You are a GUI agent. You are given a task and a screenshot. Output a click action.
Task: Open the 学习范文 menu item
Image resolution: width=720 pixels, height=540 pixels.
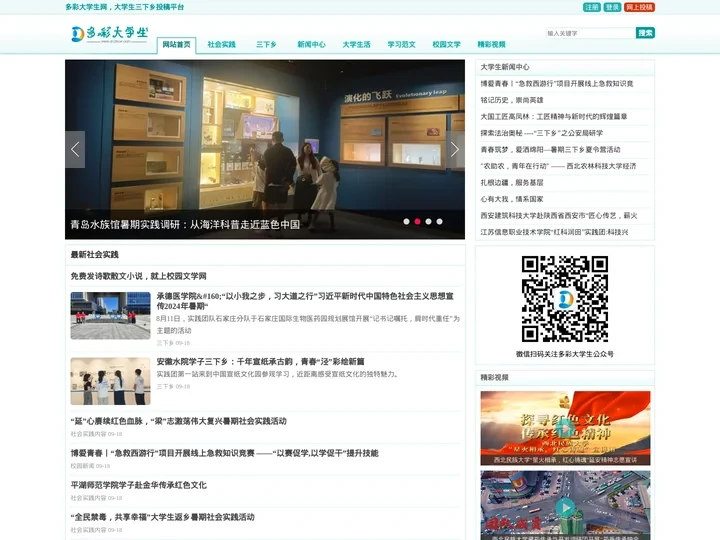[x=401, y=45]
